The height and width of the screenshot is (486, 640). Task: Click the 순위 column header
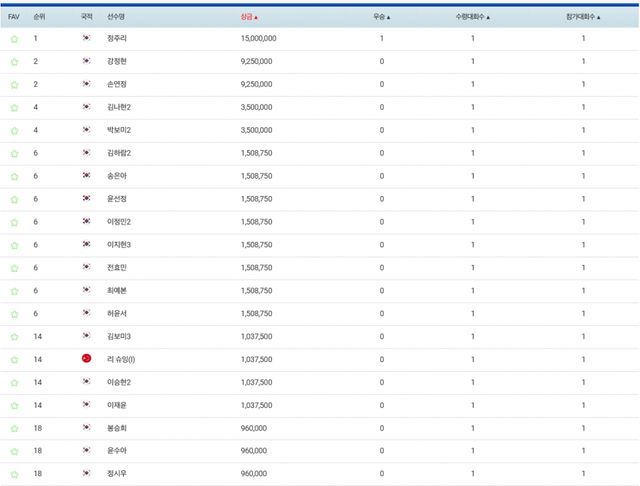pos(39,17)
